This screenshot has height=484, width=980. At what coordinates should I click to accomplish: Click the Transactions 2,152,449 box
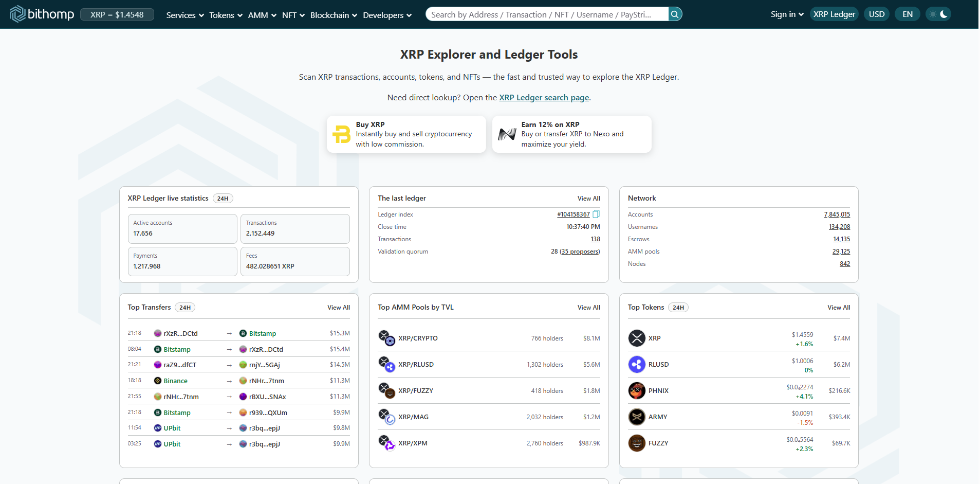(x=295, y=229)
